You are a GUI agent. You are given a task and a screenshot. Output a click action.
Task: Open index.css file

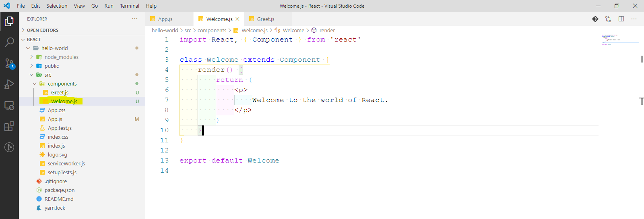[x=82, y=137]
